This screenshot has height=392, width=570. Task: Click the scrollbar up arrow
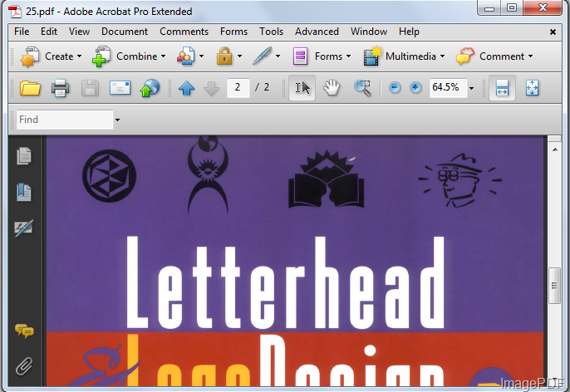[x=555, y=149]
